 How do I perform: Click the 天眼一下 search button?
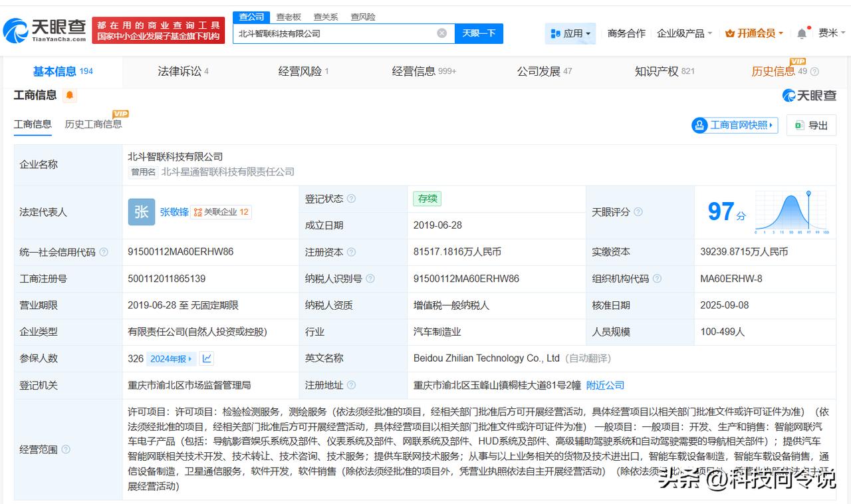coord(479,33)
